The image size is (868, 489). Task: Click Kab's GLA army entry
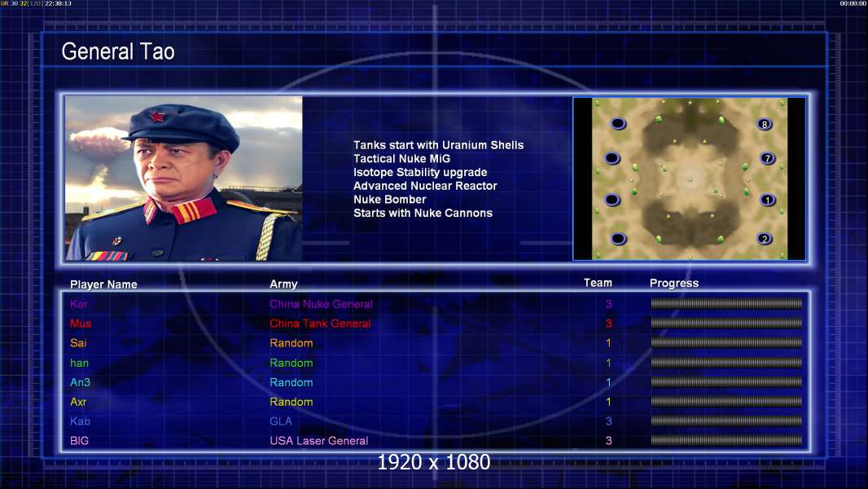coord(281,421)
